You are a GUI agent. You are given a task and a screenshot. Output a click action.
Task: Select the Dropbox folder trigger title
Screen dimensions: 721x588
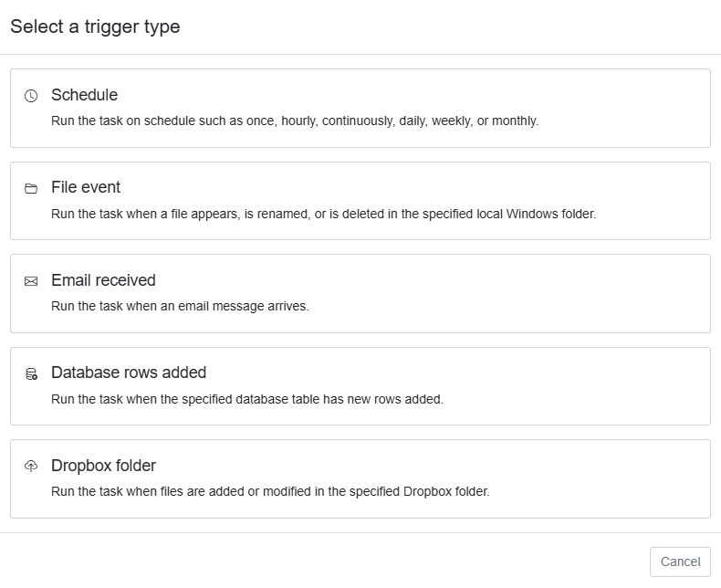pos(103,466)
